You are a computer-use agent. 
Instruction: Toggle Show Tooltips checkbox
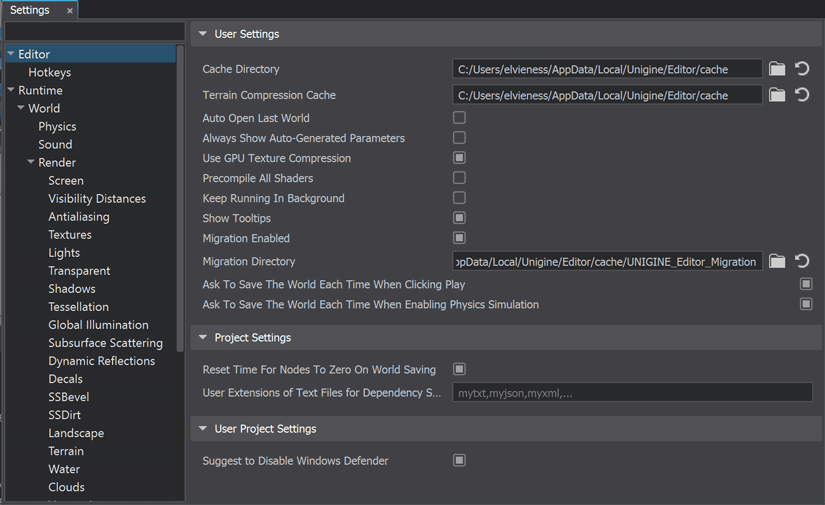click(459, 218)
